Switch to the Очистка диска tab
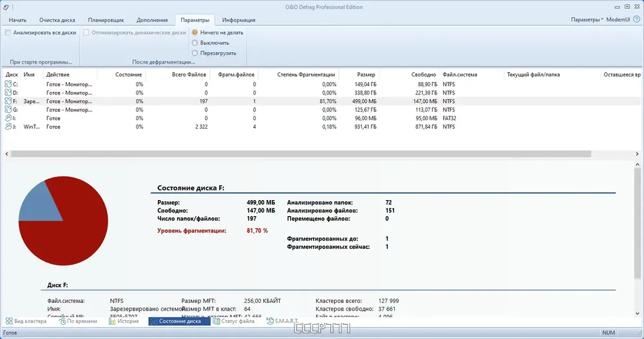Viewport: 644px width, 339px height. [57, 20]
